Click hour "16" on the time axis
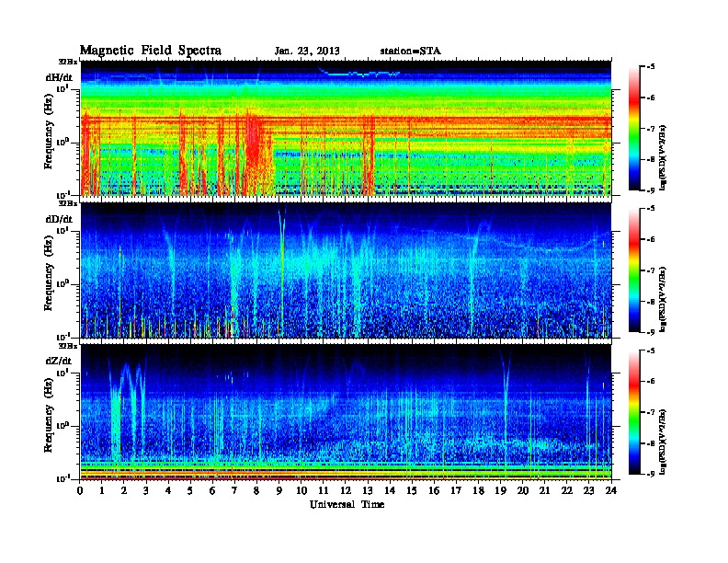The width and height of the screenshot is (728, 563). click(x=434, y=490)
